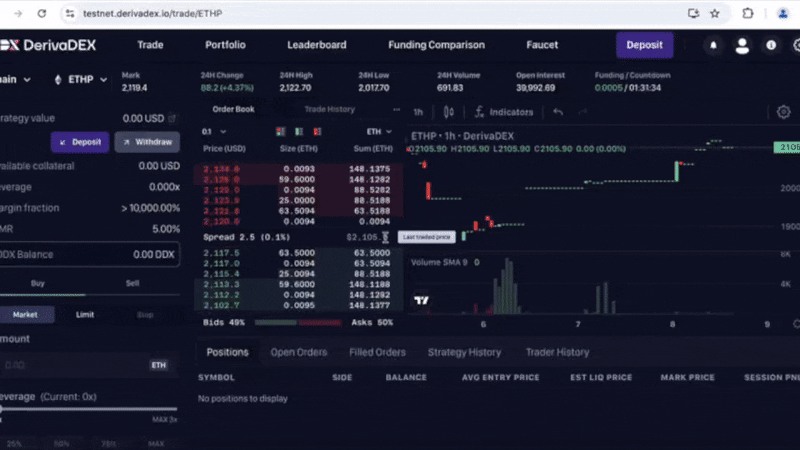This screenshot has width=800, height=450.
Task: Select the Open Orders tab
Action: pyautogui.click(x=298, y=352)
